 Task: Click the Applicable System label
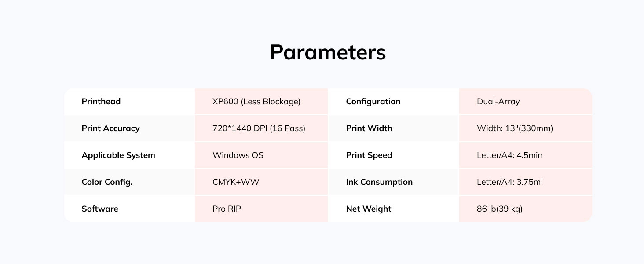(118, 155)
